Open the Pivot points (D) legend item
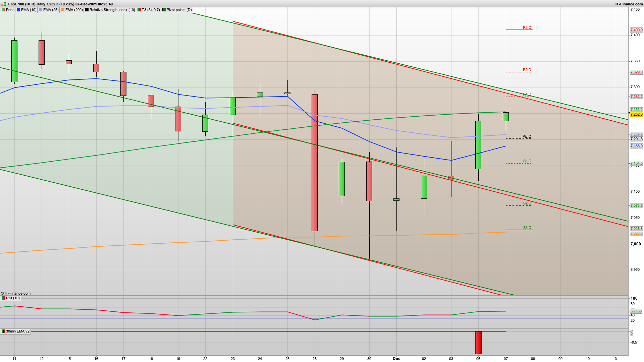644x362 pixels. click(177, 10)
